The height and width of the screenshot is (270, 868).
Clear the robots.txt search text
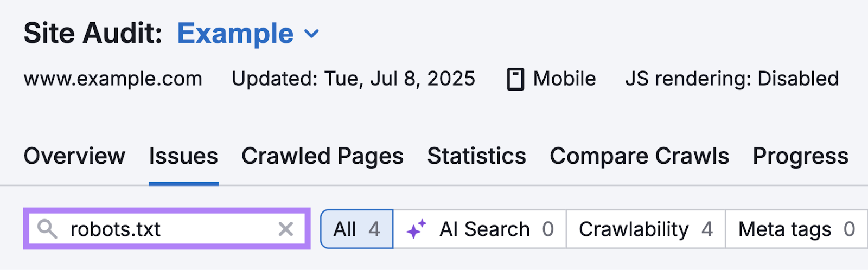tap(286, 229)
